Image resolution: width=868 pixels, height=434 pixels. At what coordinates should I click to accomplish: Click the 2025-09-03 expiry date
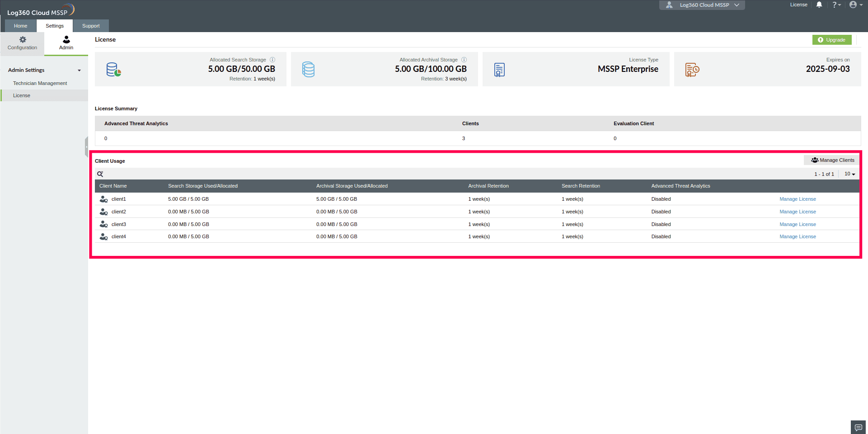coord(828,69)
